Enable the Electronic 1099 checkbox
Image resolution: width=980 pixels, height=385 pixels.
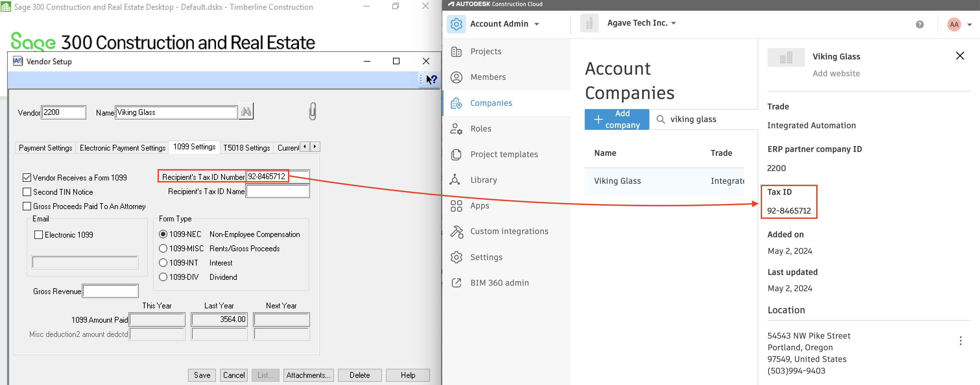38,235
